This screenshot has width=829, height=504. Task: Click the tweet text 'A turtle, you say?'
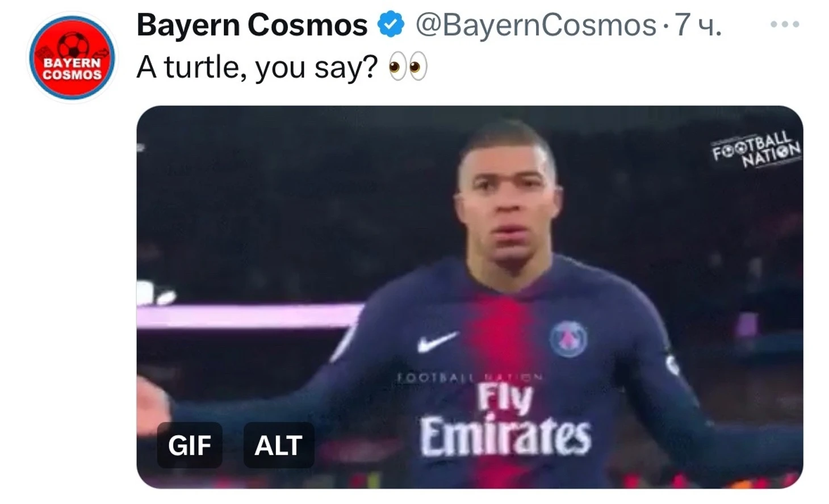pos(257,68)
